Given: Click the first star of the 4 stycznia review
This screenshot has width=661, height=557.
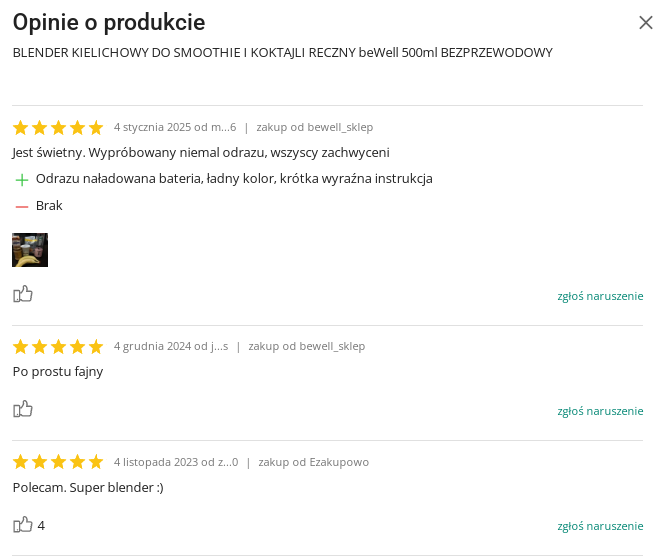Looking at the screenshot, I should point(21,127).
